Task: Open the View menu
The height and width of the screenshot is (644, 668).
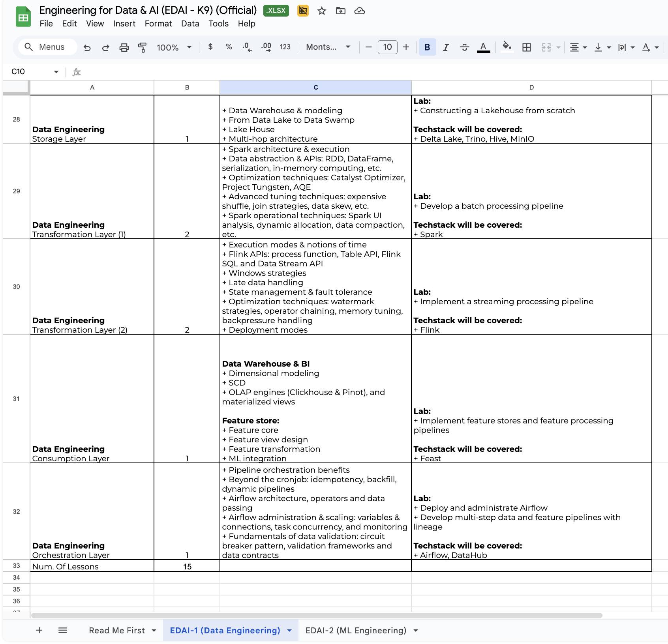Action: [95, 24]
